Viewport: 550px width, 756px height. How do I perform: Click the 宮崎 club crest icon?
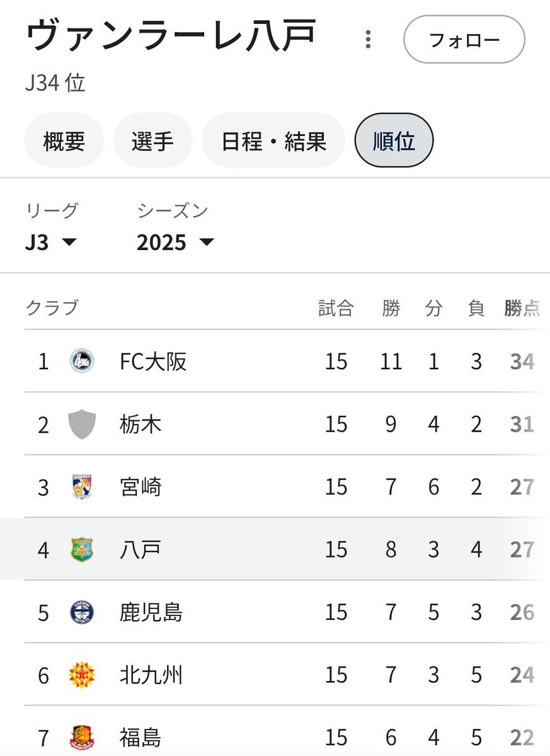click(x=82, y=487)
